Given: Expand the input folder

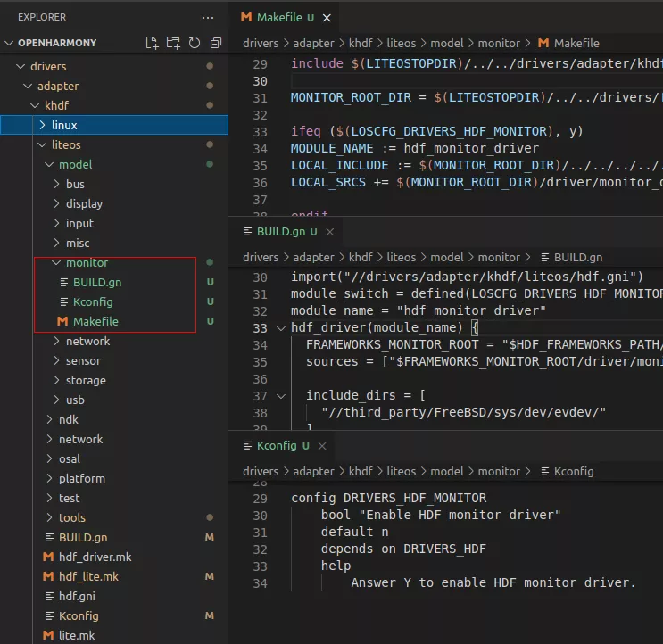Looking at the screenshot, I should [114, 223].
